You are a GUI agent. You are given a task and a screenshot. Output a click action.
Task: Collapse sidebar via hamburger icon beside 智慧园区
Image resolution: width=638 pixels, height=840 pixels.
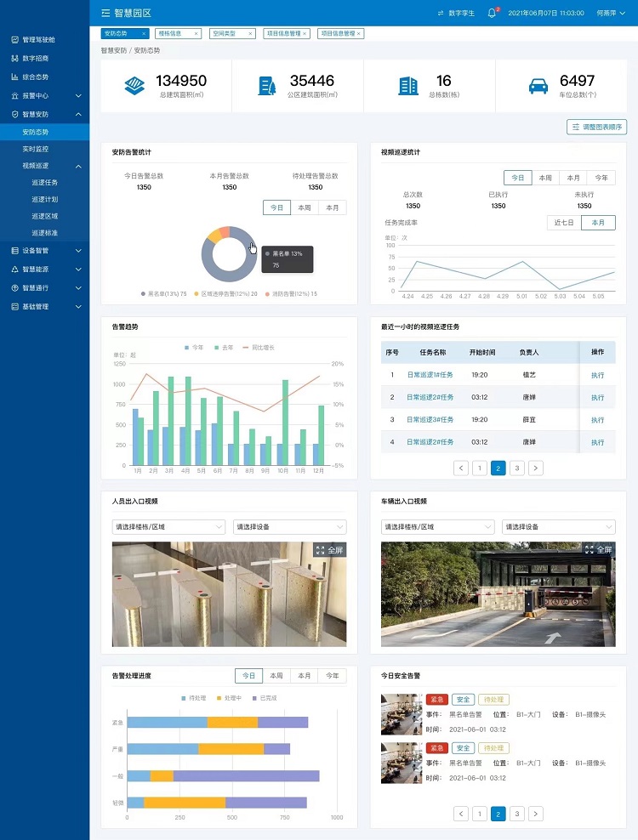point(105,13)
